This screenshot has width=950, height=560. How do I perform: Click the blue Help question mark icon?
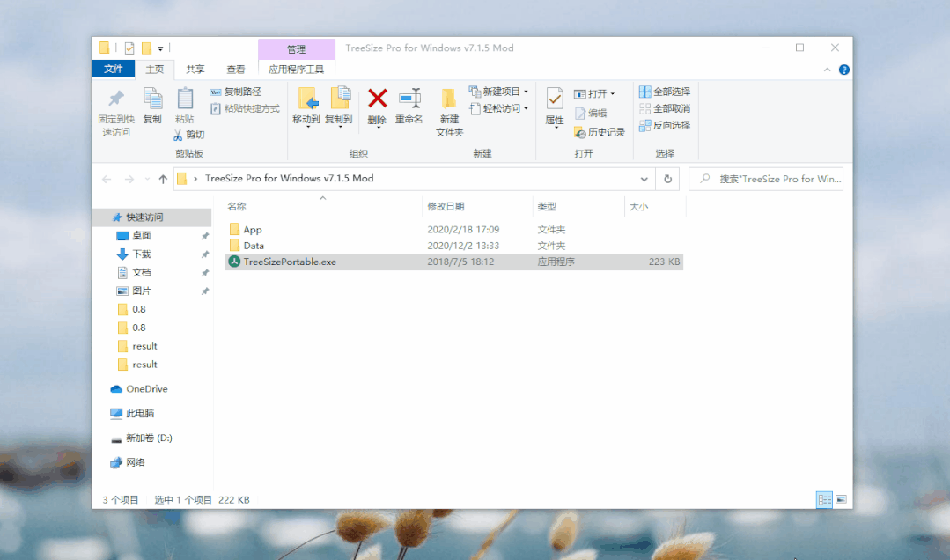point(844,70)
